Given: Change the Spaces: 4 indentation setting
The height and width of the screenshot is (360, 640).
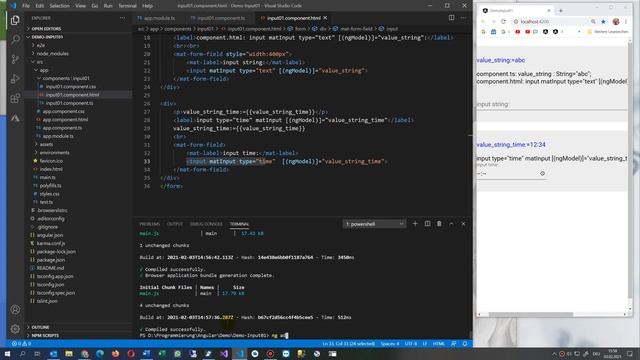Looking at the screenshot, I should [390, 344].
